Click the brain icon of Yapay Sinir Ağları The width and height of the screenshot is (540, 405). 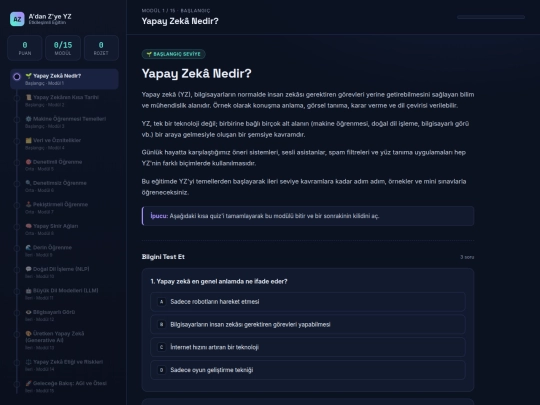pyautogui.click(x=29, y=226)
